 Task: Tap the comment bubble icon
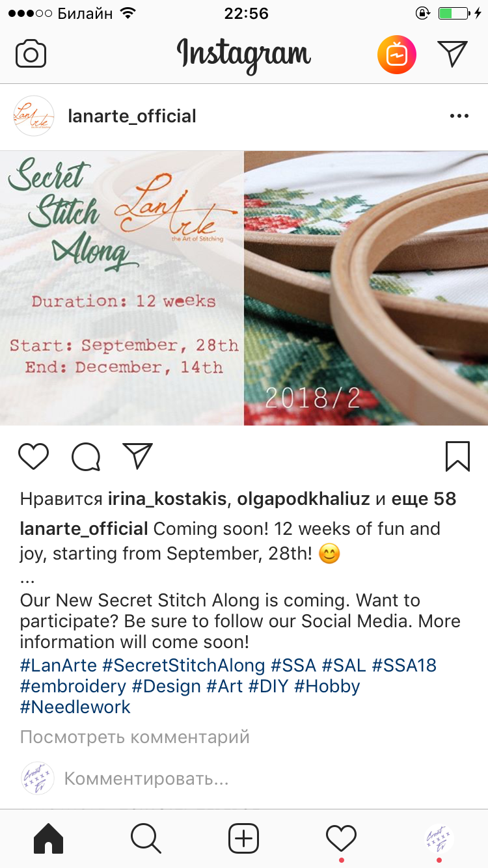(x=86, y=456)
